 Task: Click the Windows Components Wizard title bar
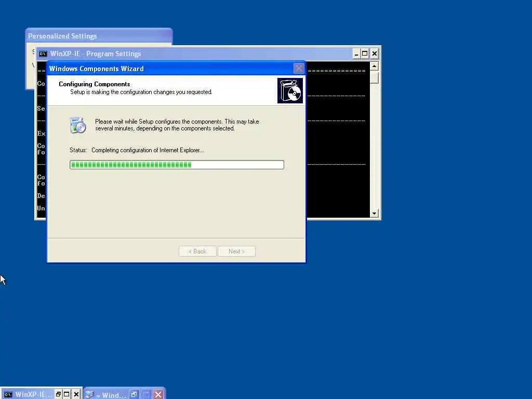[x=176, y=69]
